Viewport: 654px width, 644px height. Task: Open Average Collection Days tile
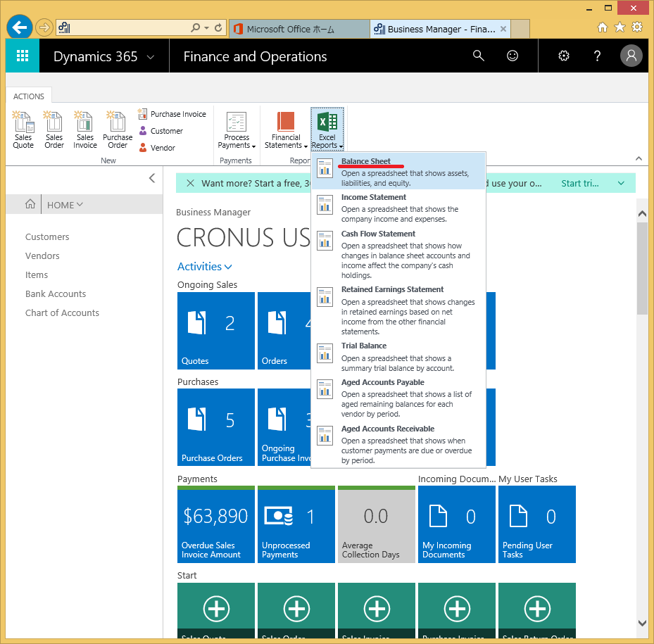click(x=376, y=524)
